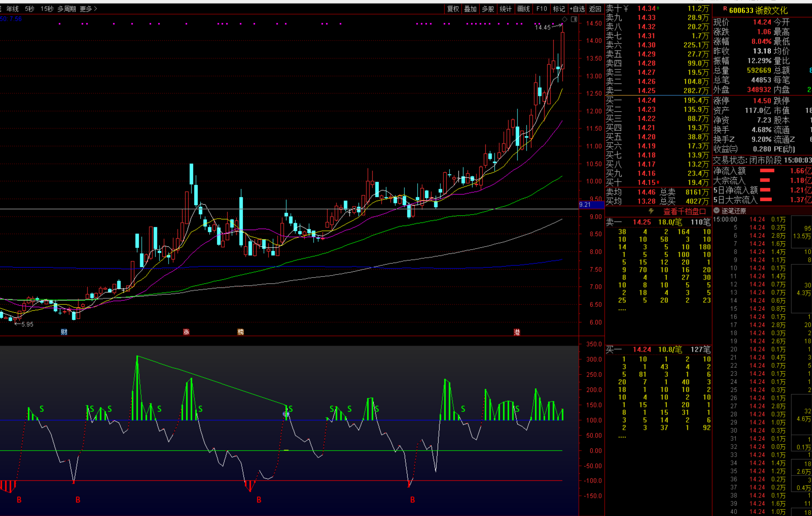
Task: Select the 买一 14.24 order book row
Action: click(x=658, y=100)
